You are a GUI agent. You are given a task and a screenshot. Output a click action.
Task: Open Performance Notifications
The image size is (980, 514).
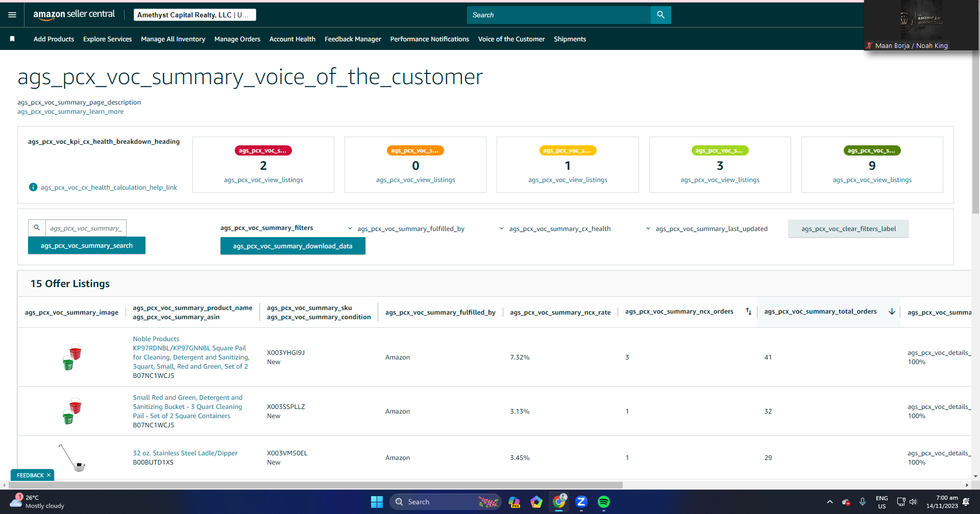coord(430,39)
